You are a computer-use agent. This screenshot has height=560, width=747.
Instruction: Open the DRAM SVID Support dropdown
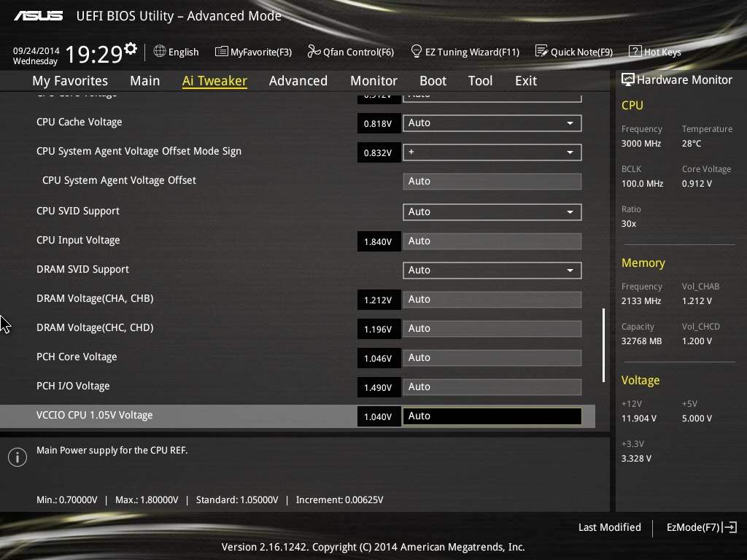492,270
